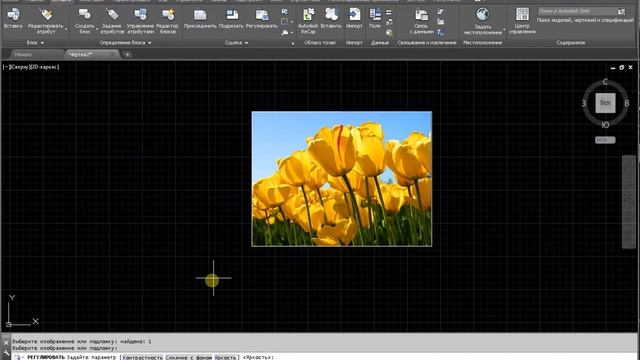Restore the drawing viewport window

point(622,67)
